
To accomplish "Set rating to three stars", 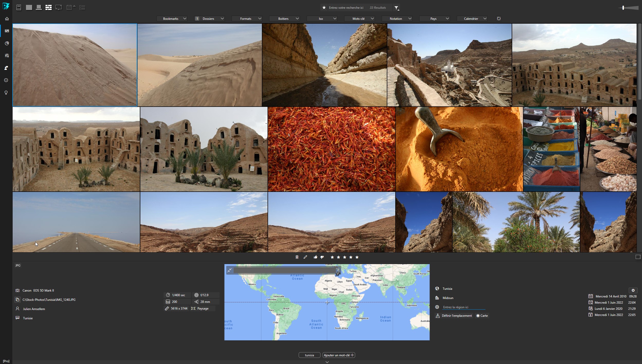I will tap(345, 257).
